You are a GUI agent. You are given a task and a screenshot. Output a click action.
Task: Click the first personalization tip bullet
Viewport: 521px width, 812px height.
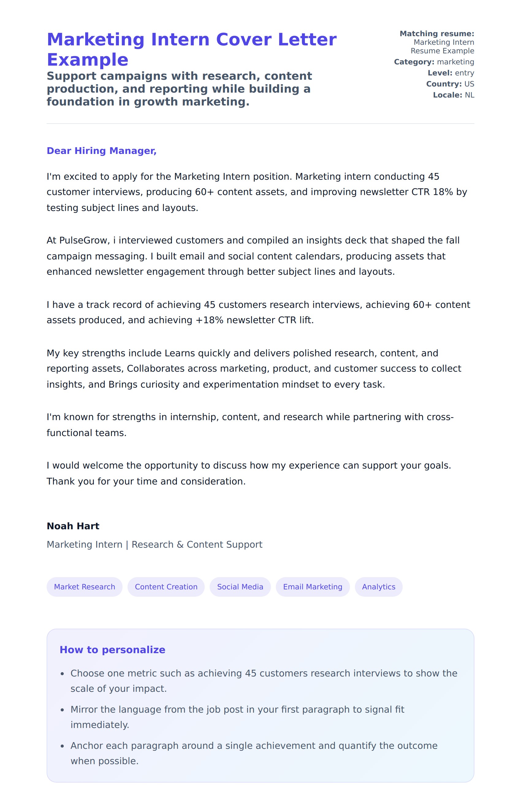[x=263, y=680]
